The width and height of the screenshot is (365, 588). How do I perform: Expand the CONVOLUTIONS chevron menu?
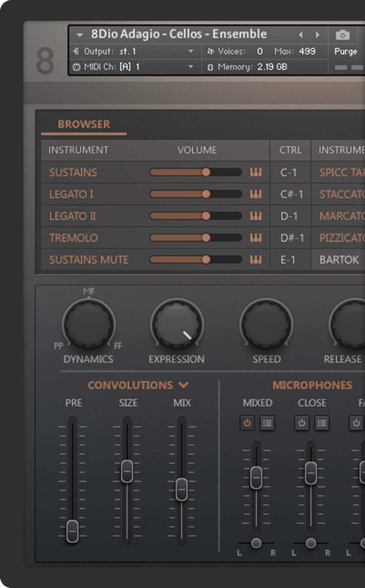click(184, 385)
